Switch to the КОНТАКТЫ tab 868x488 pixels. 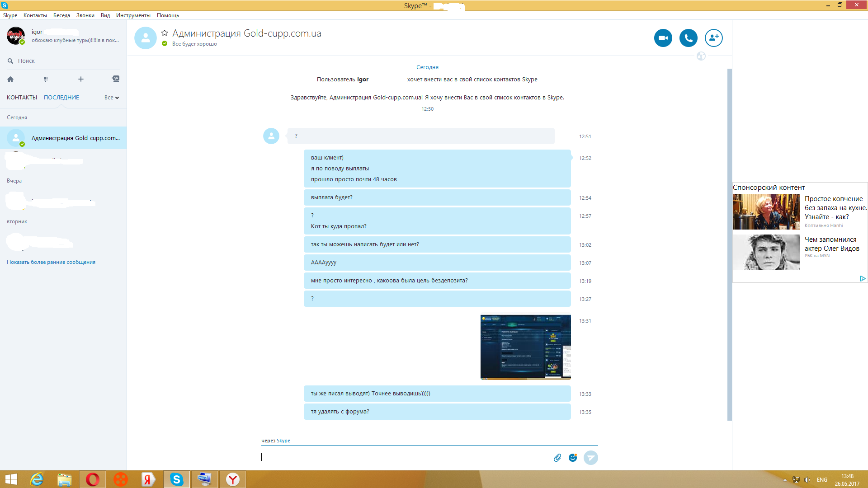[x=22, y=98]
